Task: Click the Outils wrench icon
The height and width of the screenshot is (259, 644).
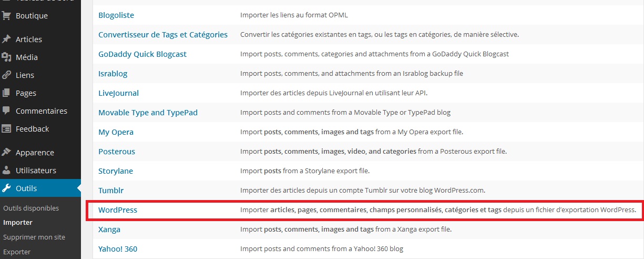Action: [x=7, y=188]
